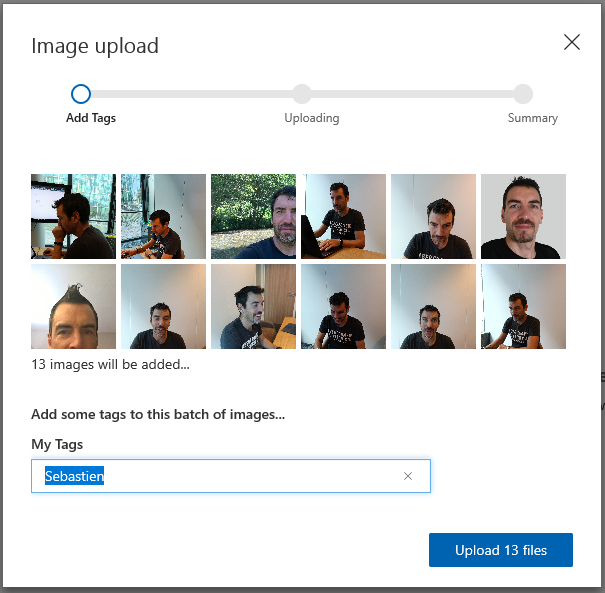Select thumbnail of man typing on laptop
Screen dimensions: 605x593
(x=343, y=216)
